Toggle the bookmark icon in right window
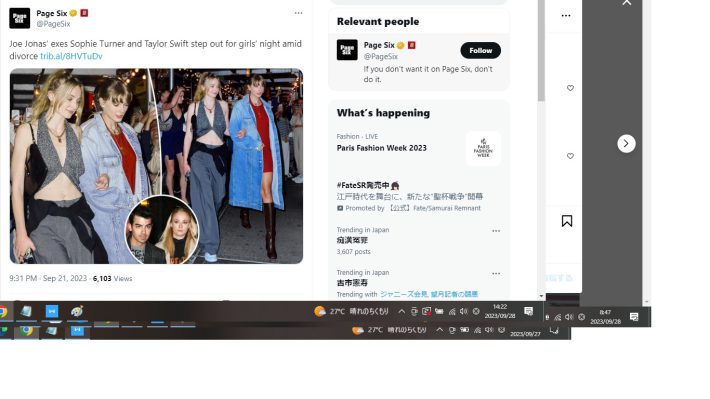Image resolution: width=710 pixels, height=399 pixels. [566, 221]
